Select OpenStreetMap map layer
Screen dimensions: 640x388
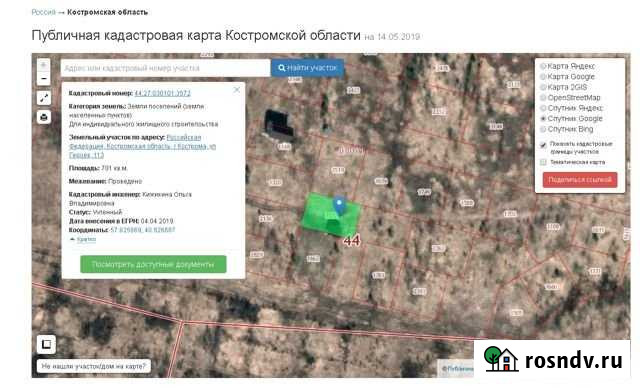[570, 98]
